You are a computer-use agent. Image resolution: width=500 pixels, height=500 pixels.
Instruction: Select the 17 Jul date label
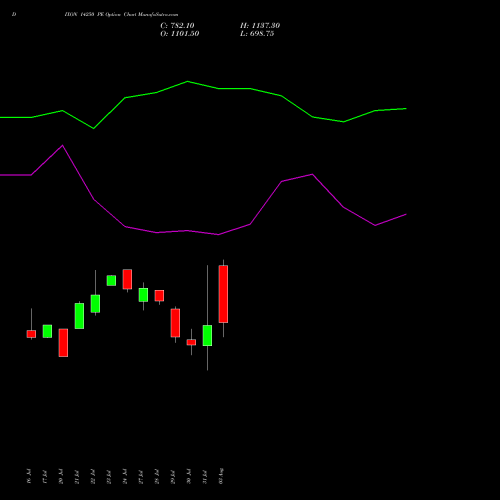tap(45, 476)
